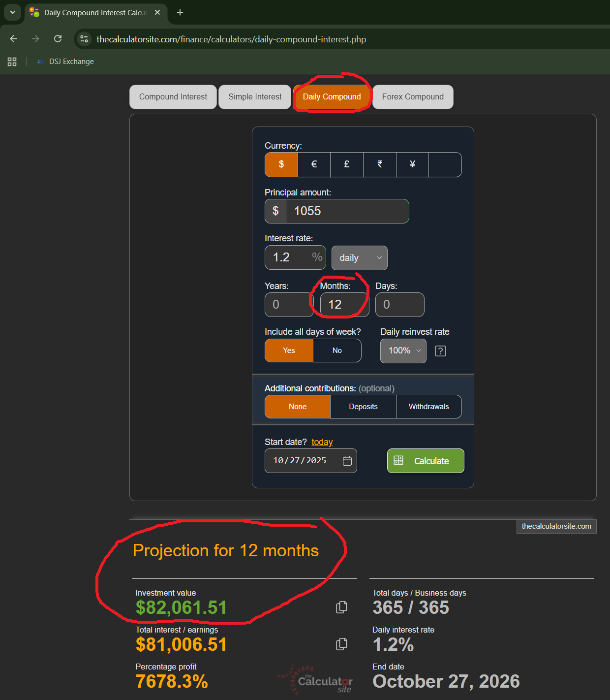610x700 pixels.
Task: Copy the Total interest earnings amount
Action: coord(341,644)
